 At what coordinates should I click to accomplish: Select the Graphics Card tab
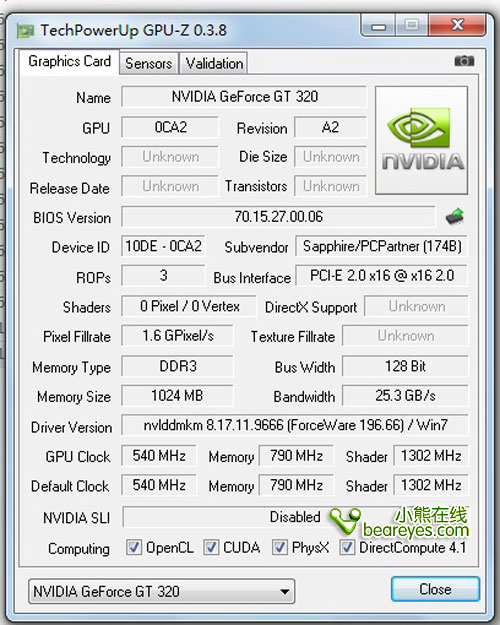tap(69, 61)
